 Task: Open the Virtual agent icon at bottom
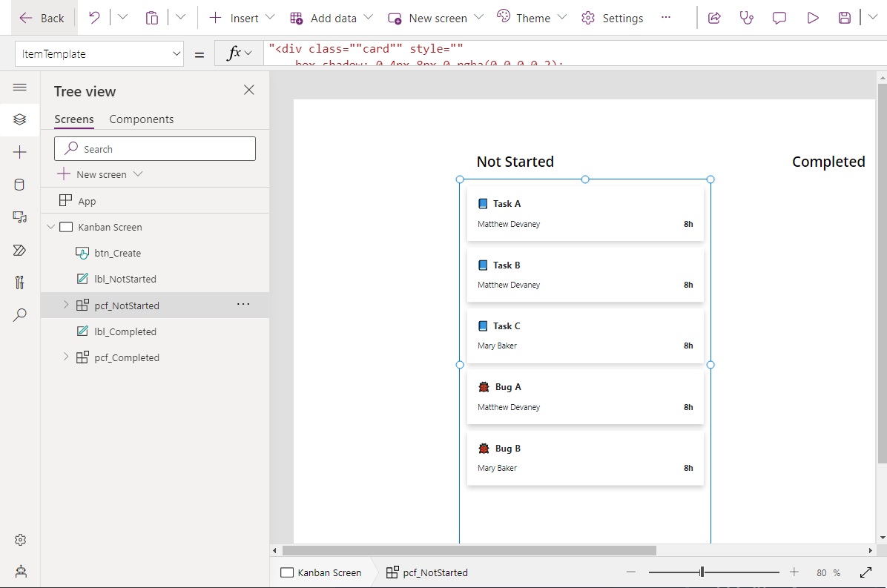(20, 572)
